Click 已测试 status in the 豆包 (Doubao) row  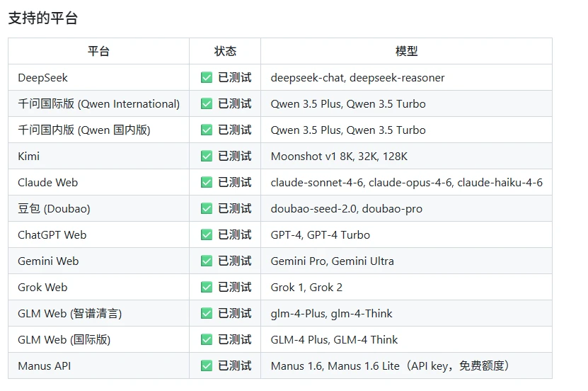235,209
